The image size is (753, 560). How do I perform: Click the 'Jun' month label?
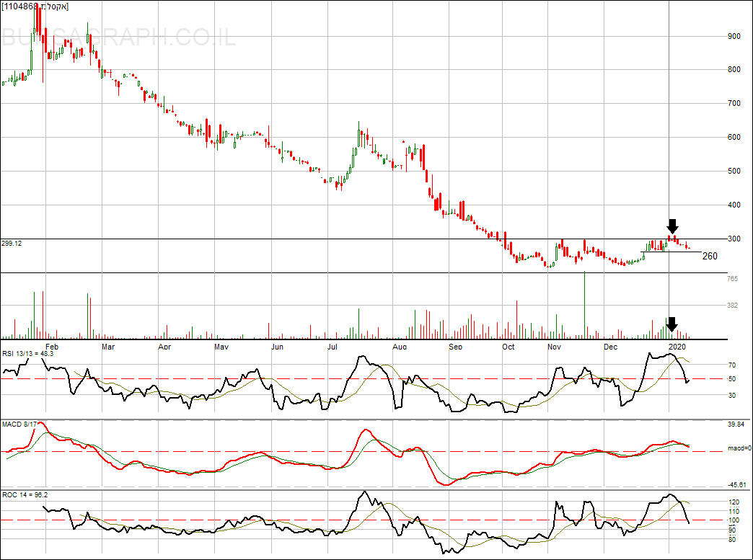click(277, 347)
